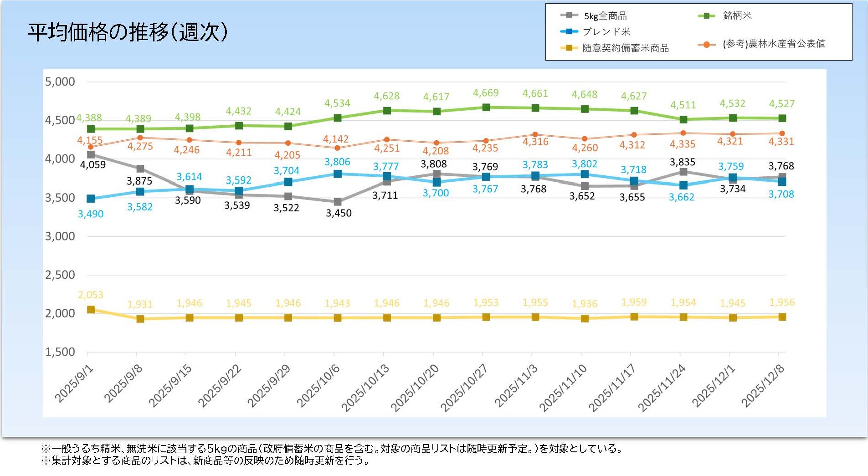Click the footnote beginning ※集計対象とする商品

[x=205, y=461]
